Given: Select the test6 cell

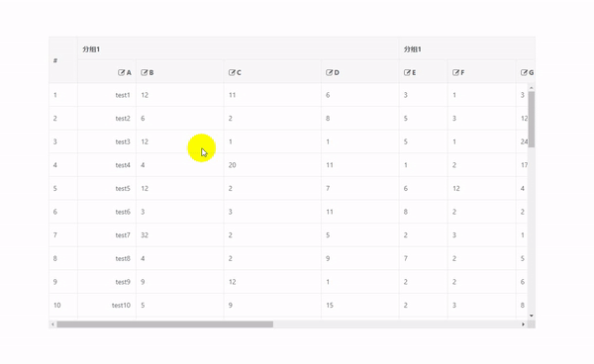Looking at the screenshot, I should click(x=107, y=212).
